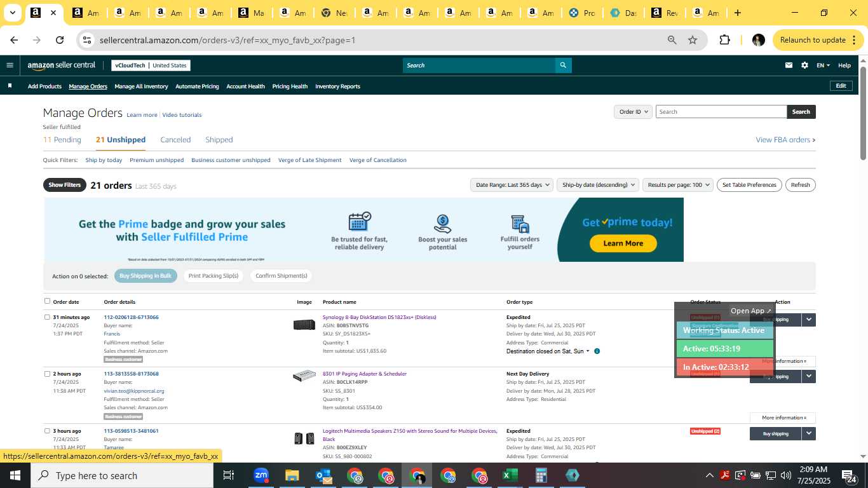Open Inventory Reports in the nav bar
The height and width of the screenshot is (488, 868).
click(x=337, y=86)
